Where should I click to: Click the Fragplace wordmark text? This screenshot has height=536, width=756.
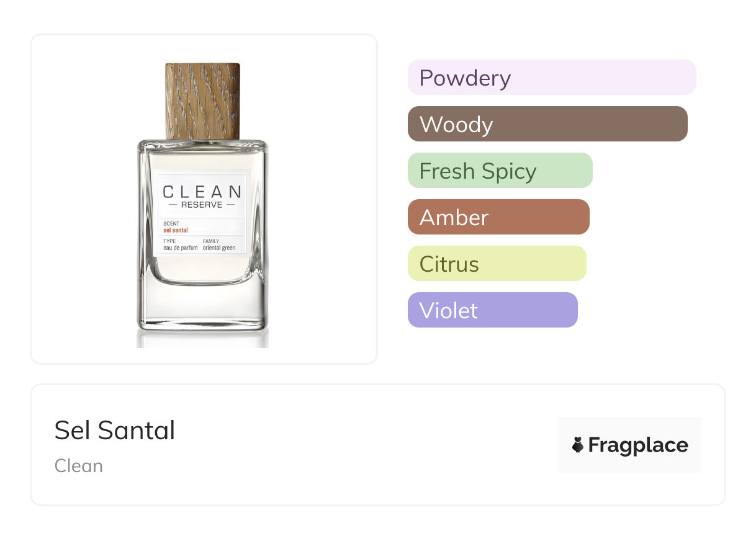coord(638,445)
